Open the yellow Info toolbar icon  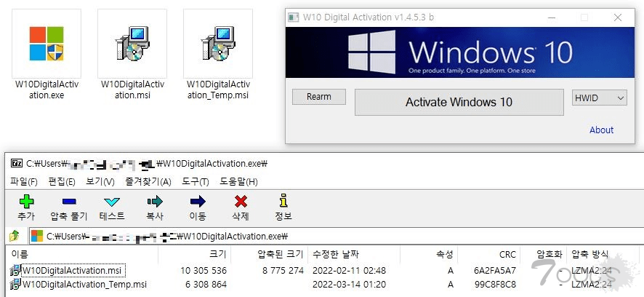point(283,202)
